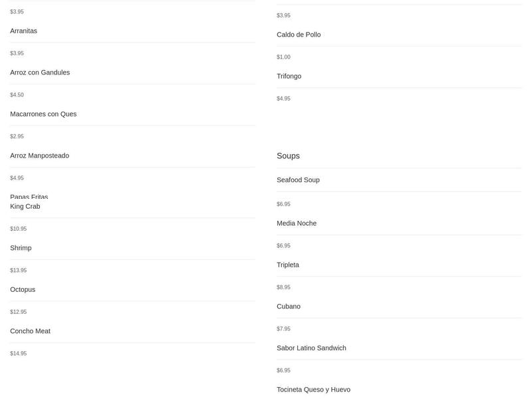Choose Arroz Manposteado from the menu
532x399 pixels.
point(39,156)
